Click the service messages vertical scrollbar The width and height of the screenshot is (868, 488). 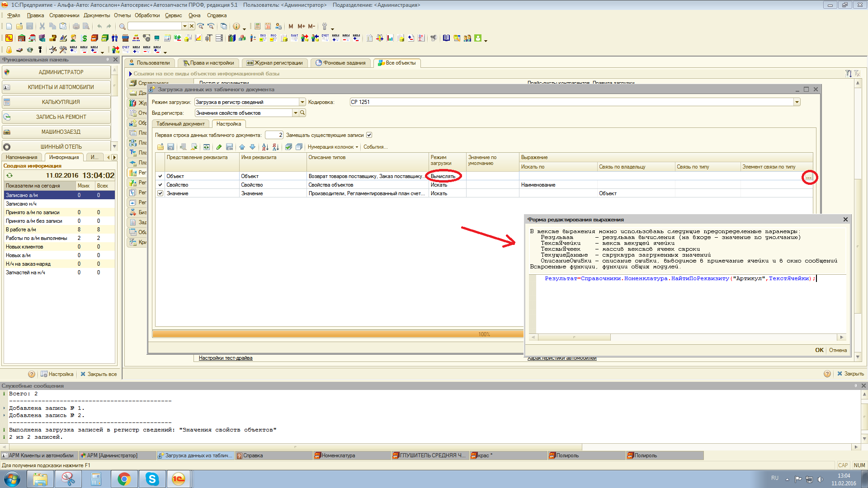tap(864, 416)
